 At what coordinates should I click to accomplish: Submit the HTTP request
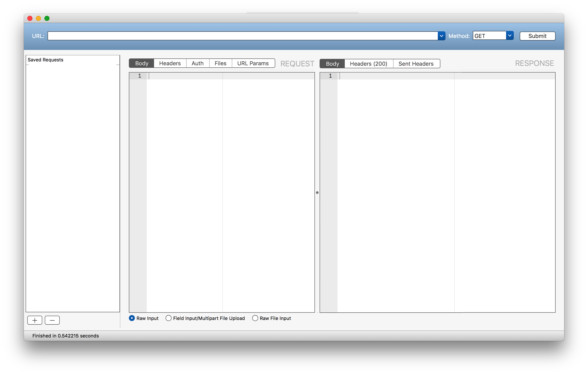(x=537, y=36)
